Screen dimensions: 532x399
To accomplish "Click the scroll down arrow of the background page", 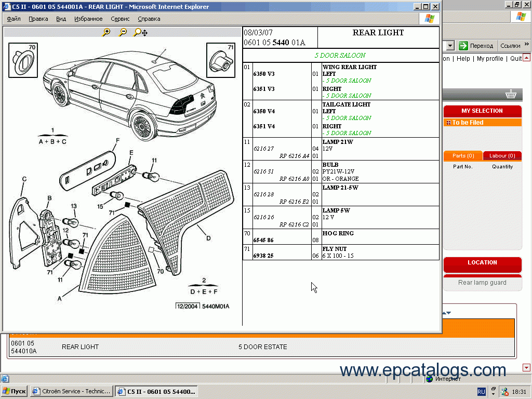I will tap(526, 367).
